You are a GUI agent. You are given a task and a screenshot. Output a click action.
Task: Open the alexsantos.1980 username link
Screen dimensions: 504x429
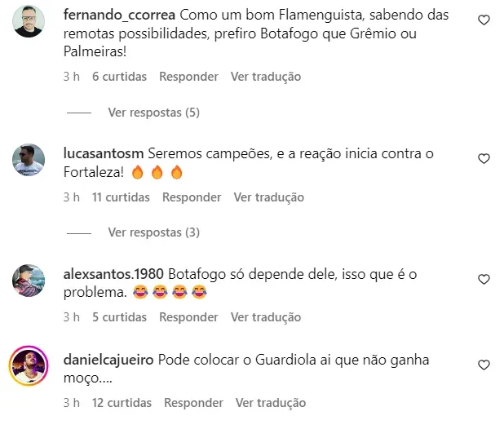113,274
